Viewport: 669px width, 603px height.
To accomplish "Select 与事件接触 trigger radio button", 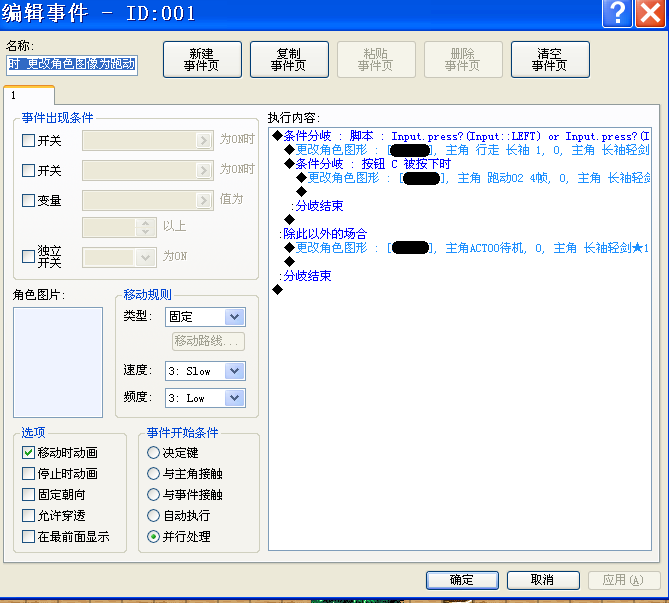I will click(x=153, y=494).
